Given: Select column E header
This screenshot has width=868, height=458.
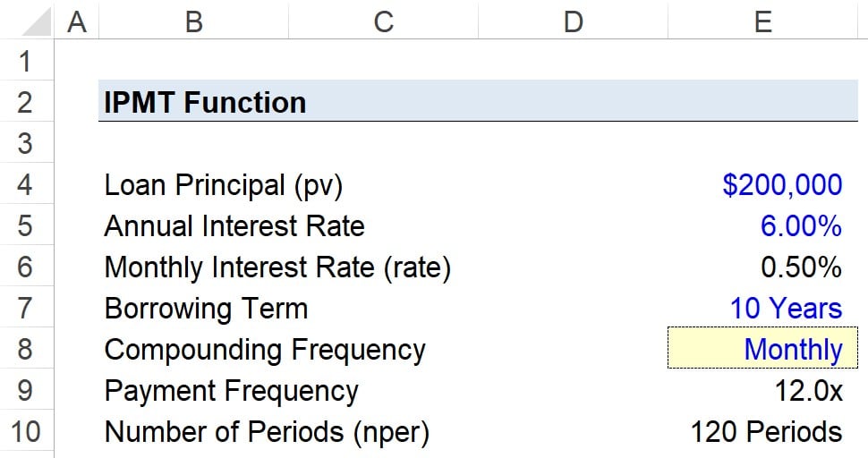Looking at the screenshot, I should tap(762, 20).
